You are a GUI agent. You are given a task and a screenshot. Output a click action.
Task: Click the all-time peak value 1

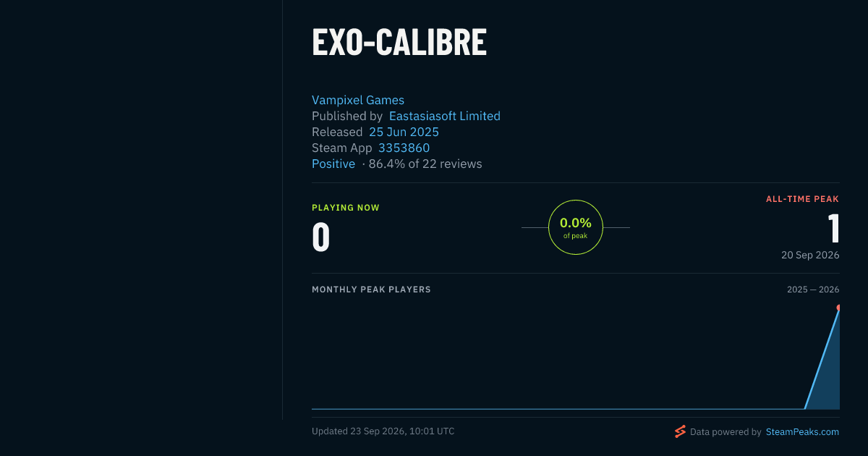(x=834, y=229)
